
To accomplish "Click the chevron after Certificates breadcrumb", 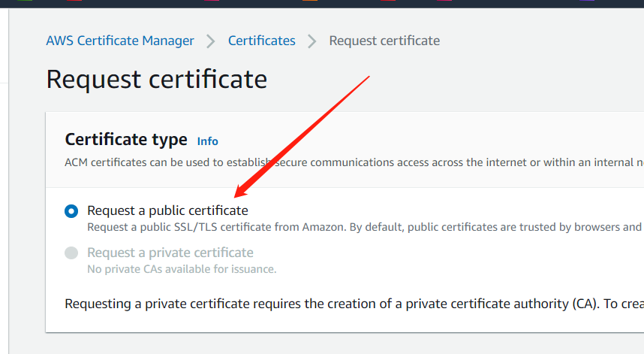I will (x=312, y=41).
